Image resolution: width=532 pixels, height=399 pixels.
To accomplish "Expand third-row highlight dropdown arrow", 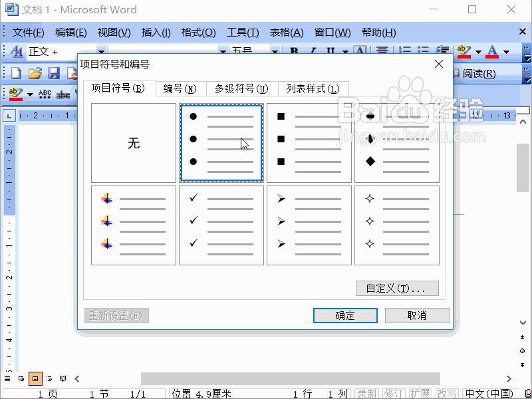I will coord(30,94).
